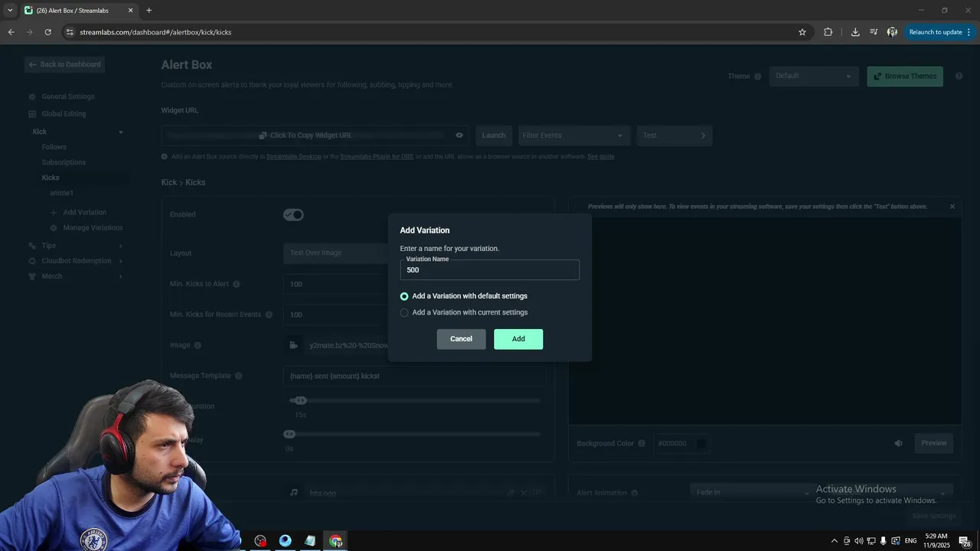Open the Chrome extensions puzzle icon

pyautogui.click(x=828, y=32)
